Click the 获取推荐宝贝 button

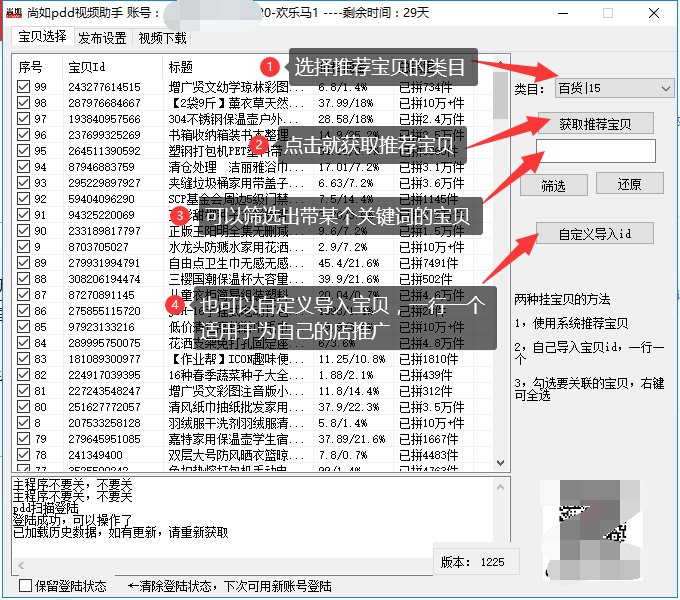595,124
